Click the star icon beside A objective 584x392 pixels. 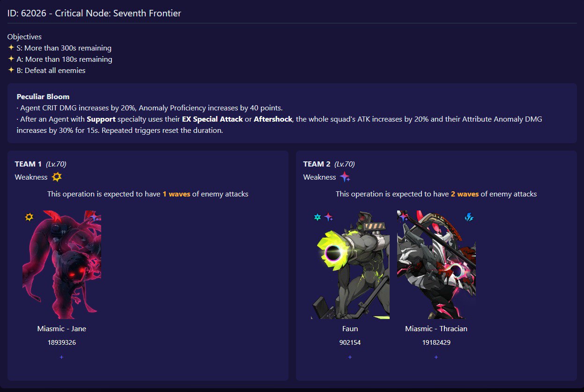[11, 59]
